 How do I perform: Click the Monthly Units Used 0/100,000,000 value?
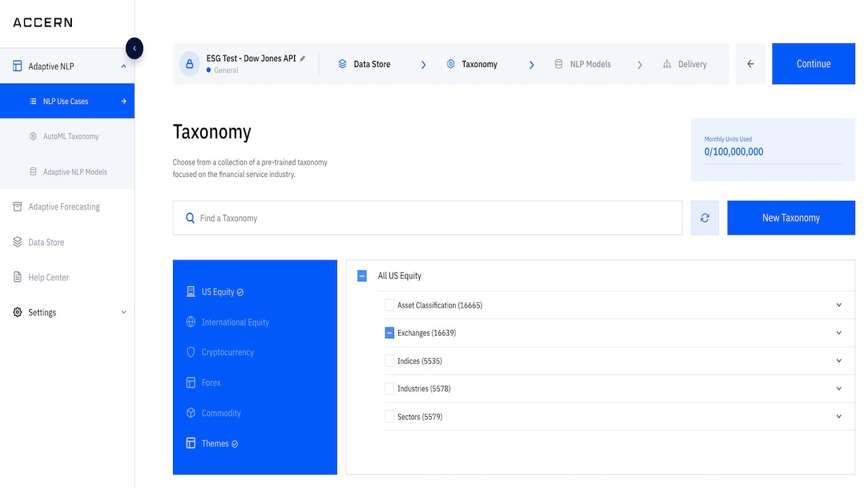point(734,152)
